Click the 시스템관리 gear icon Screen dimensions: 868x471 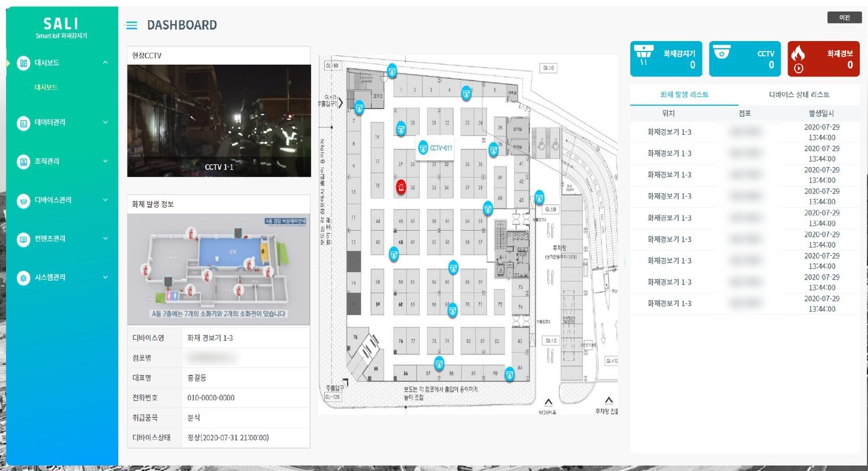pyautogui.click(x=23, y=278)
